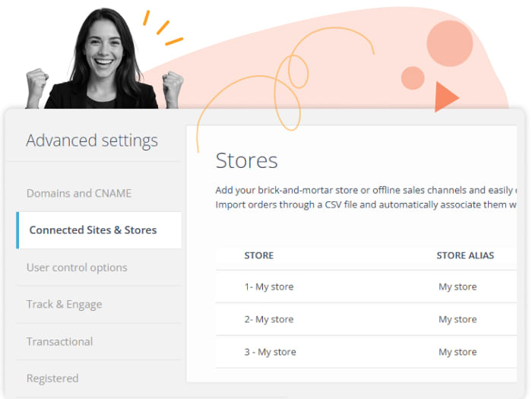Open the Registered settings item
This screenshot has height=399, width=532.
pyautogui.click(x=52, y=378)
